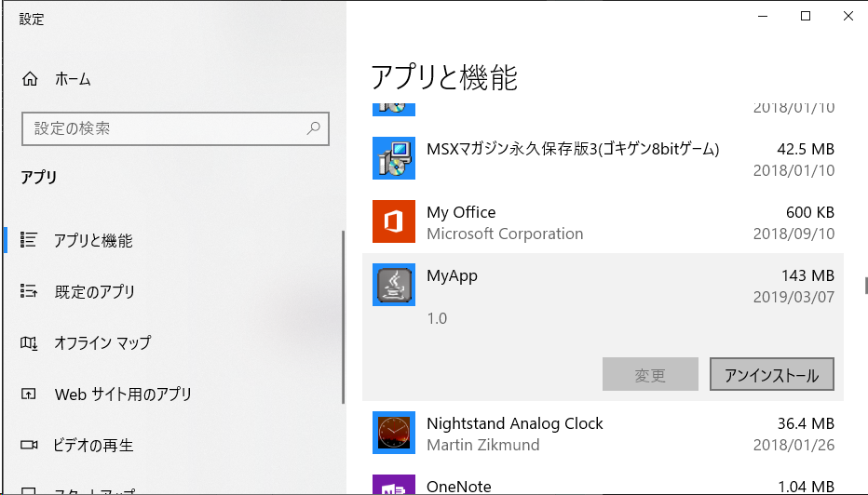Click the 600 KB size value

pyautogui.click(x=810, y=212)
